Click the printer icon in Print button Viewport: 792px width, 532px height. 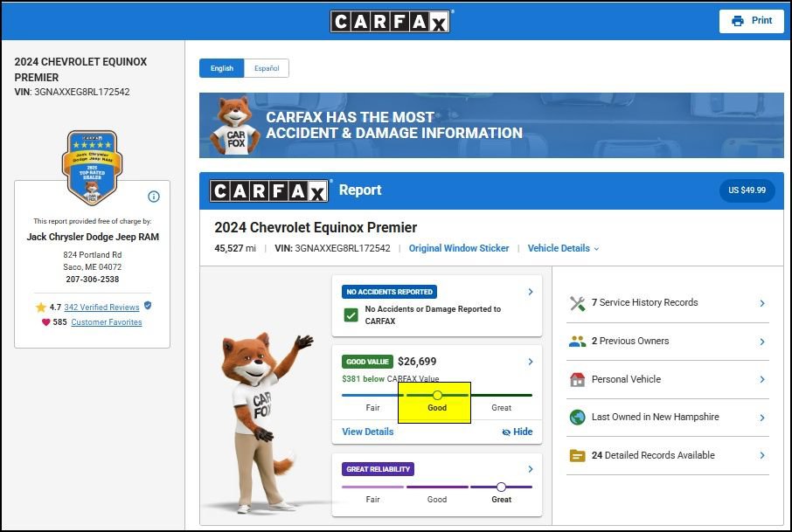pos(738,21)
